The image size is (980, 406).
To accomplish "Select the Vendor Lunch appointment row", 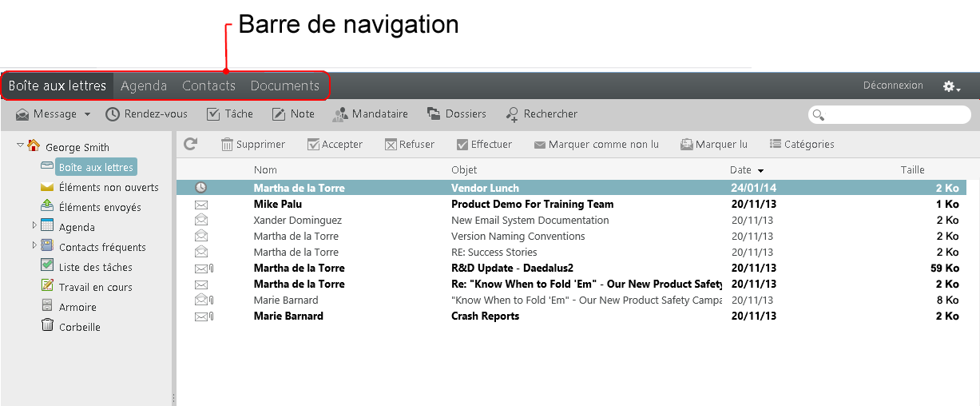I will coord(572,188).
